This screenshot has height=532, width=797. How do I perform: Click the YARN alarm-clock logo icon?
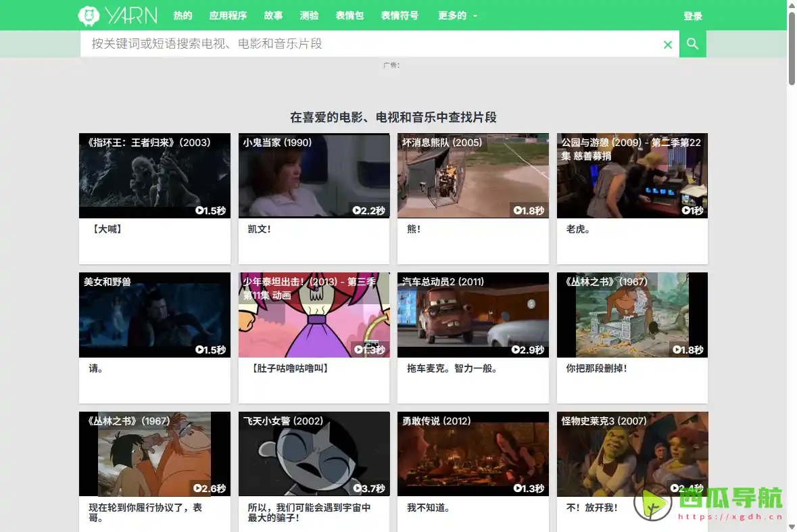[88, 15]
